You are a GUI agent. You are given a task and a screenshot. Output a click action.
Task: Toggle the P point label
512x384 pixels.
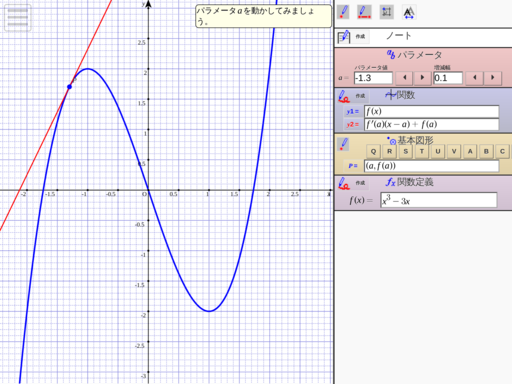(353, 166)
